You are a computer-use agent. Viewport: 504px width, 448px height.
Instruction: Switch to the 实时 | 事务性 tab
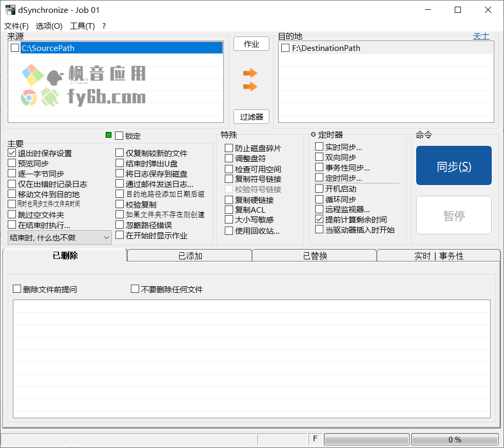439,256
